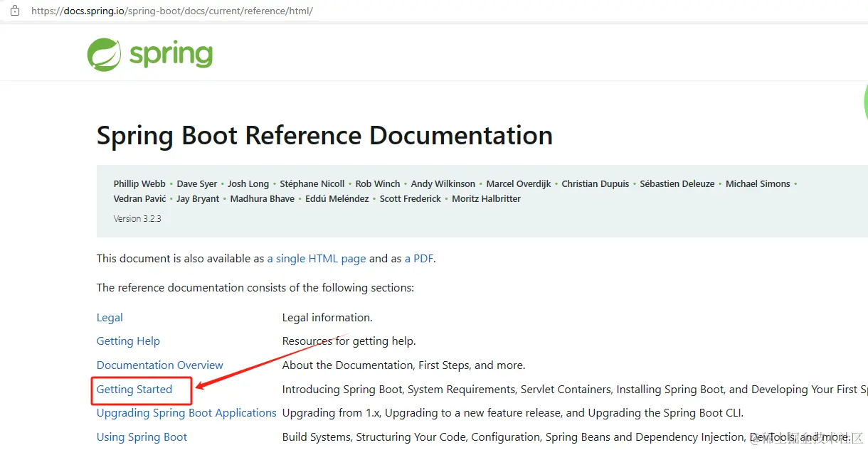Open Upgrading Spring Boot Applications link
The image size is (868, 450).
tap(186, 413)
